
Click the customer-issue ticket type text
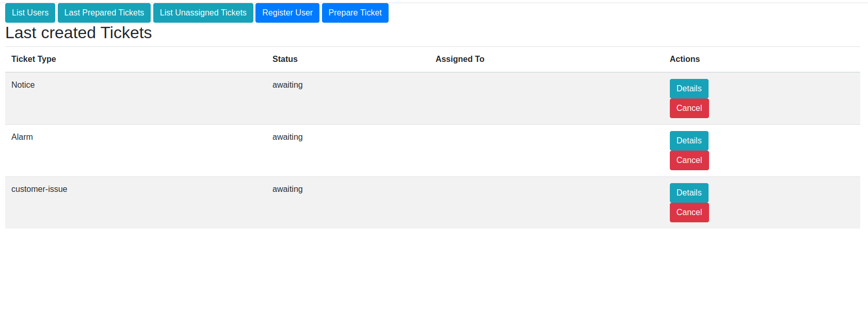39,189
